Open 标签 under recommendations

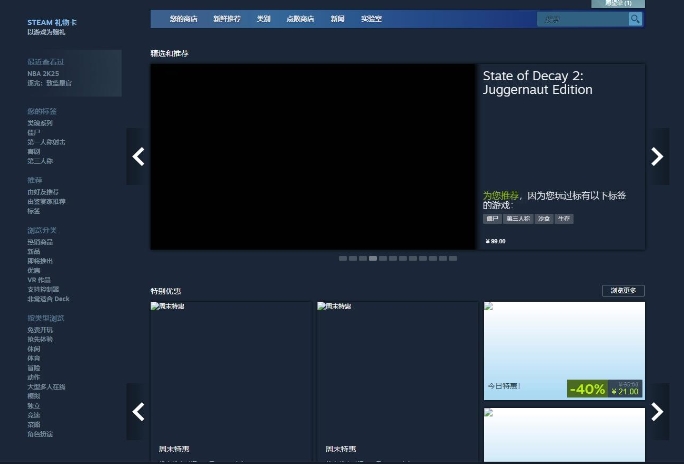point(34,211)
